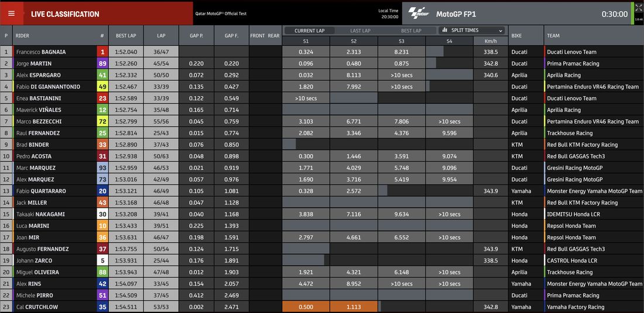Click Espargaro's lap count 50/50
Screen dimensions: 644x313
point(162,75)
